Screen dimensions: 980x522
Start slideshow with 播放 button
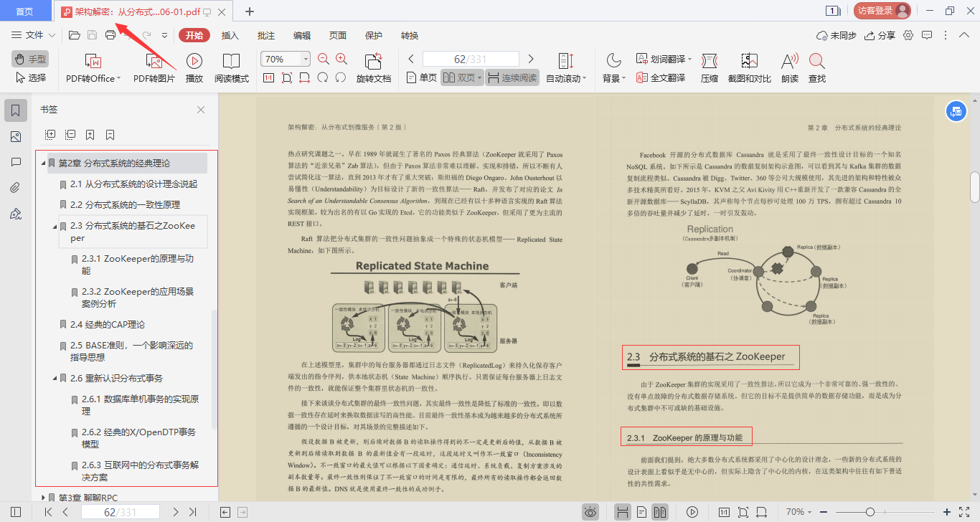[x=194, y=69]
